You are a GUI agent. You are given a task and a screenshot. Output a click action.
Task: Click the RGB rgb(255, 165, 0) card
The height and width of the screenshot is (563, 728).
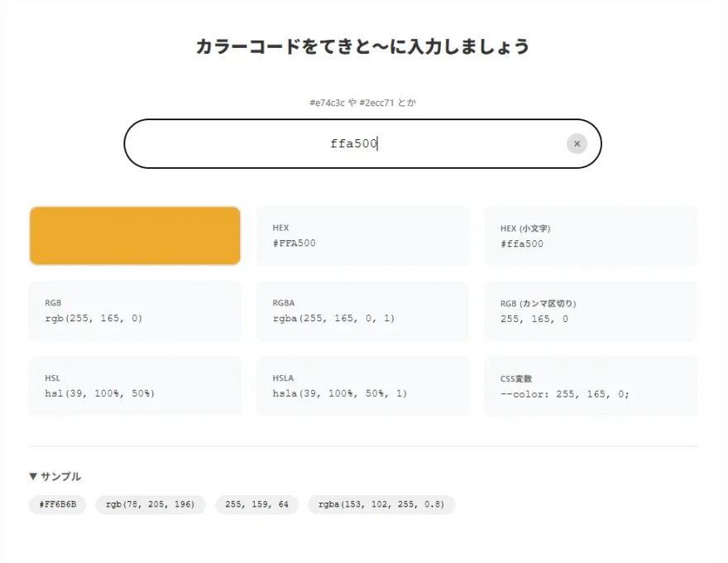135,310
